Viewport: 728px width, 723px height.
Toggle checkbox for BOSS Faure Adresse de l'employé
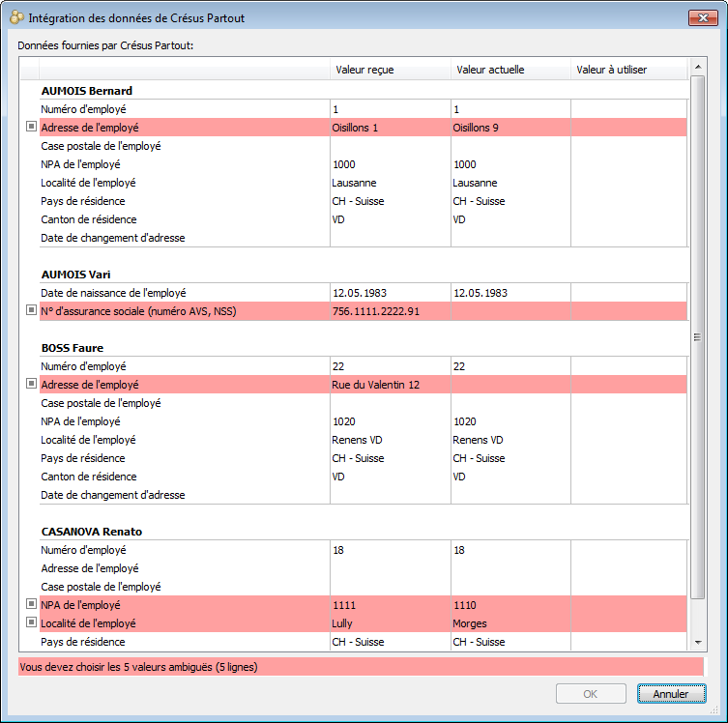click(31, 384)
